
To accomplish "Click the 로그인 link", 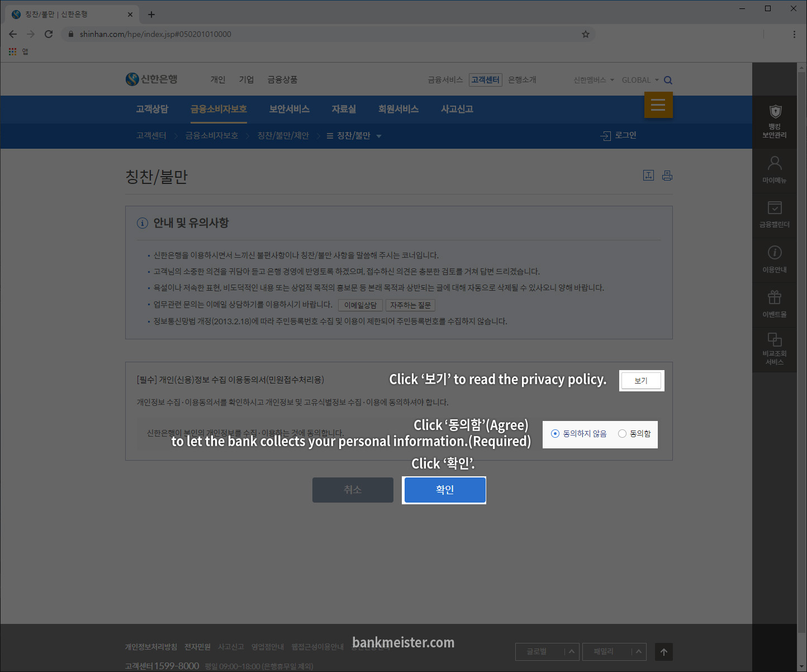I will pos(625,135).
